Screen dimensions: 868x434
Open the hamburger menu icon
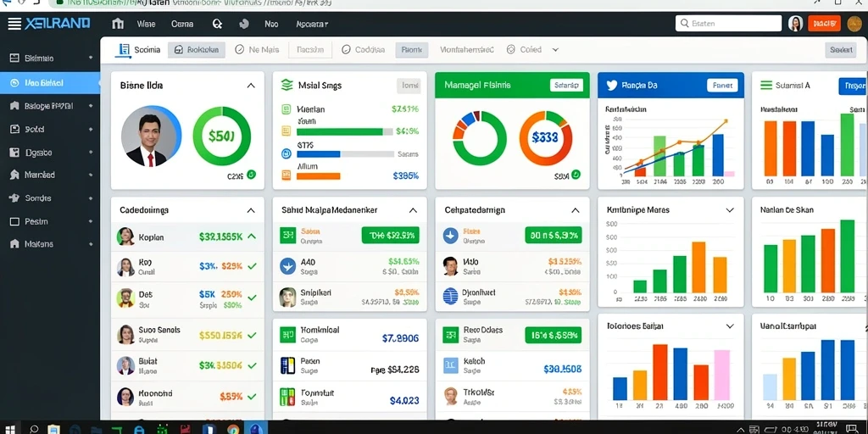(14, 24)
